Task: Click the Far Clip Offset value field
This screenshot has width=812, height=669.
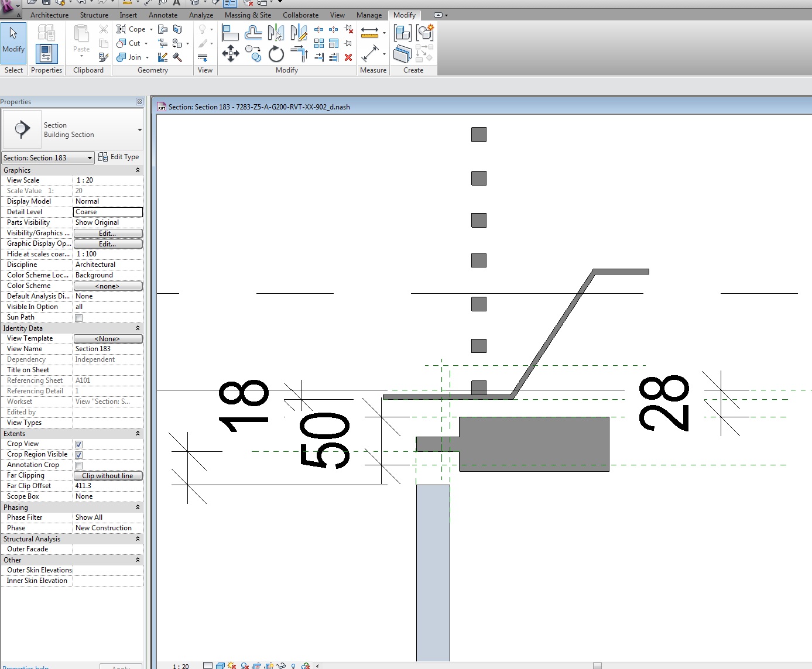Action: 108,486
